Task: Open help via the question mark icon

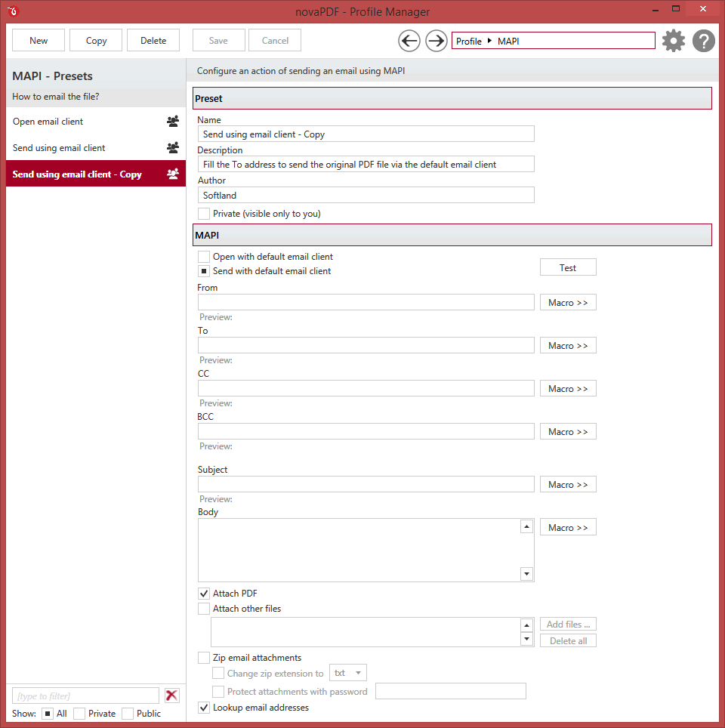Action: coord(704,41)
